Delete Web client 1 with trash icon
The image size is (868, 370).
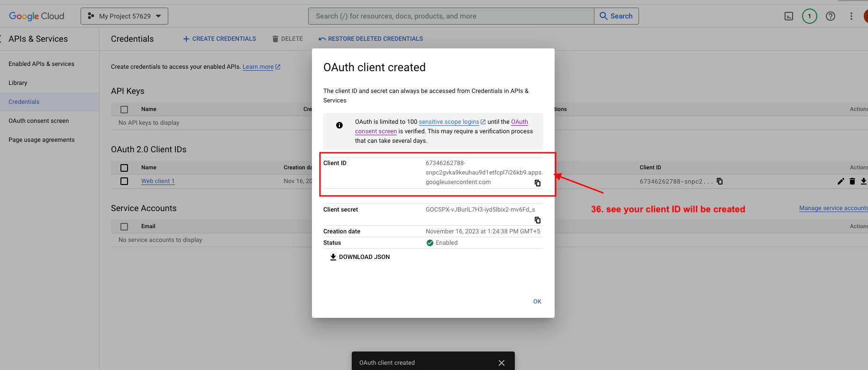[x=852, y=181]
